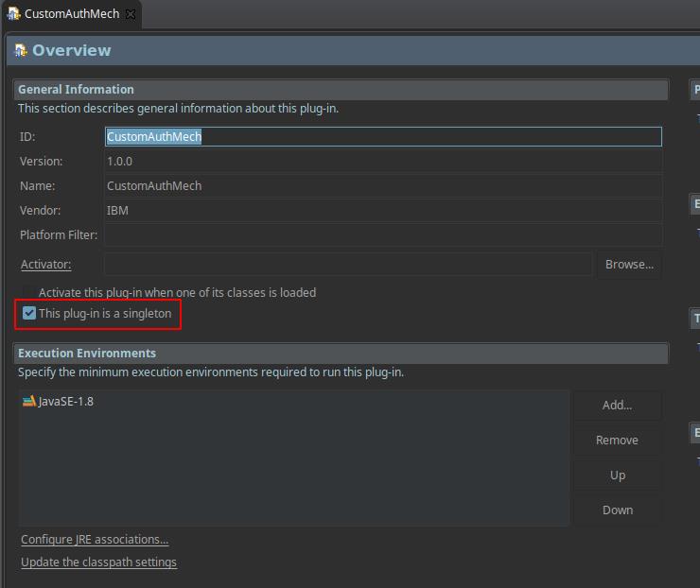Image resolution: width=700 pixels, height=588 pixels.
Task: Click into the Name field
Action: point(383,185)
